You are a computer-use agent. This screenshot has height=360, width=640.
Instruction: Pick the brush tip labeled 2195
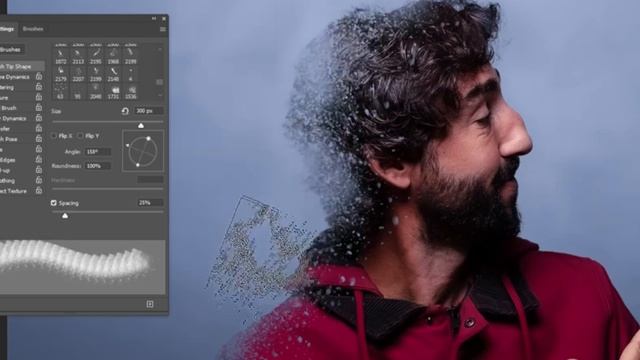(96, 56)
